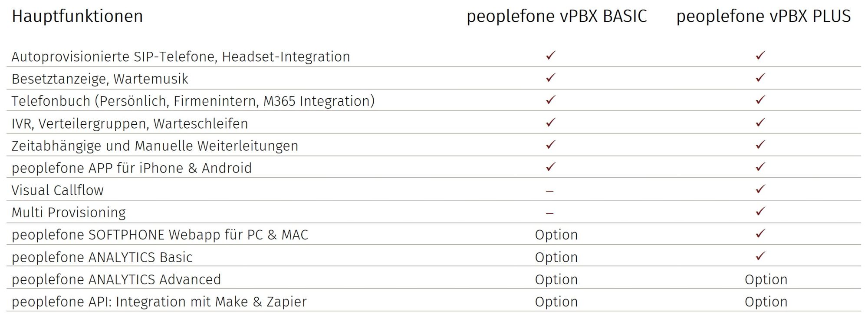Click BASIC dash for Visual Callflow

tap(550, 191)
